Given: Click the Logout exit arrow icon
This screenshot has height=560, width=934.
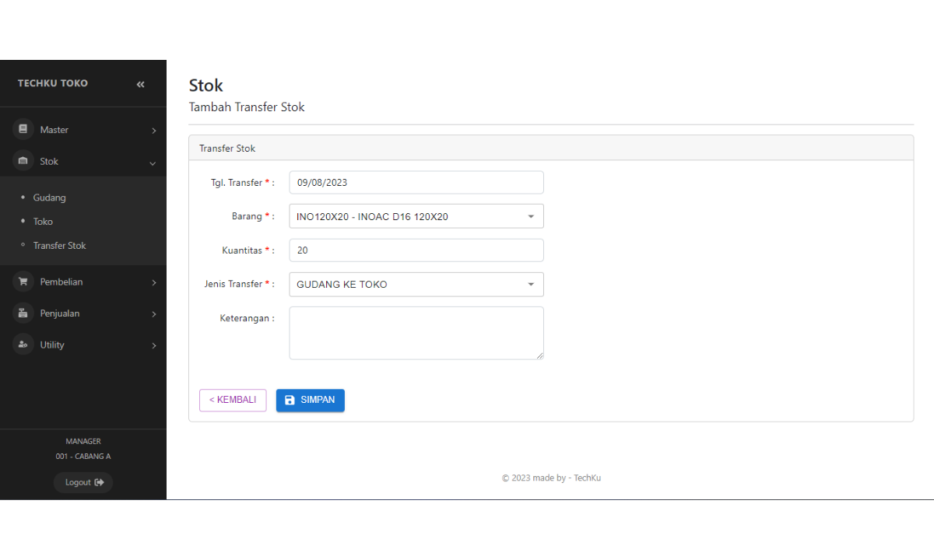Looking at the screenshot, I should 99,482.
